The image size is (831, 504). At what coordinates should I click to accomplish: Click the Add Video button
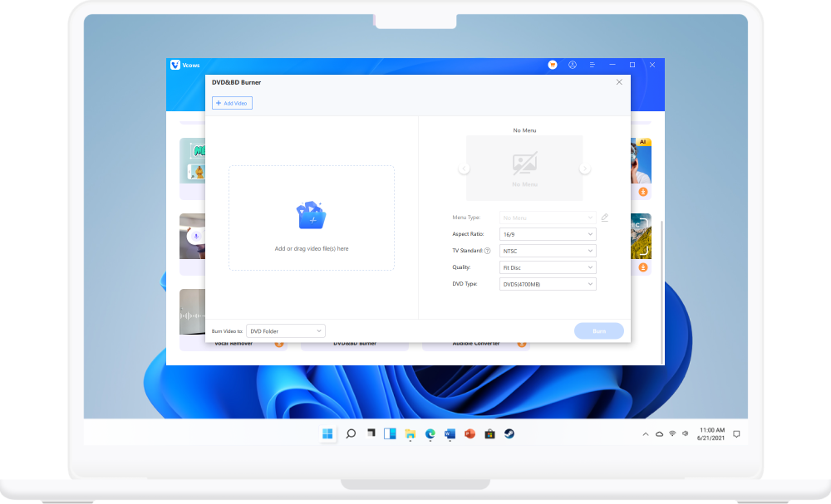232,103
